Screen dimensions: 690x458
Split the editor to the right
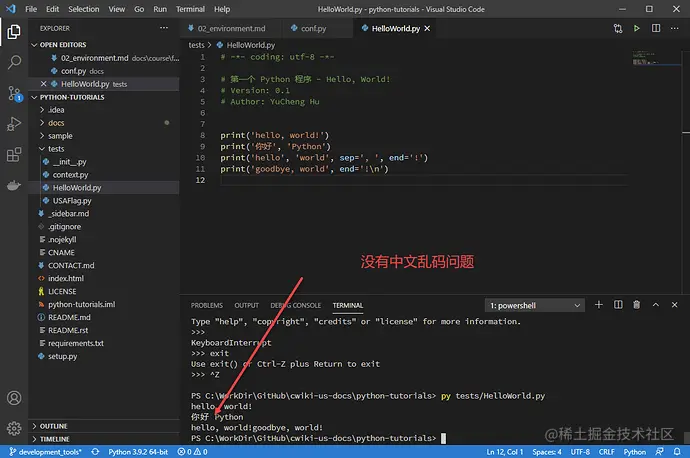point(656,28)
